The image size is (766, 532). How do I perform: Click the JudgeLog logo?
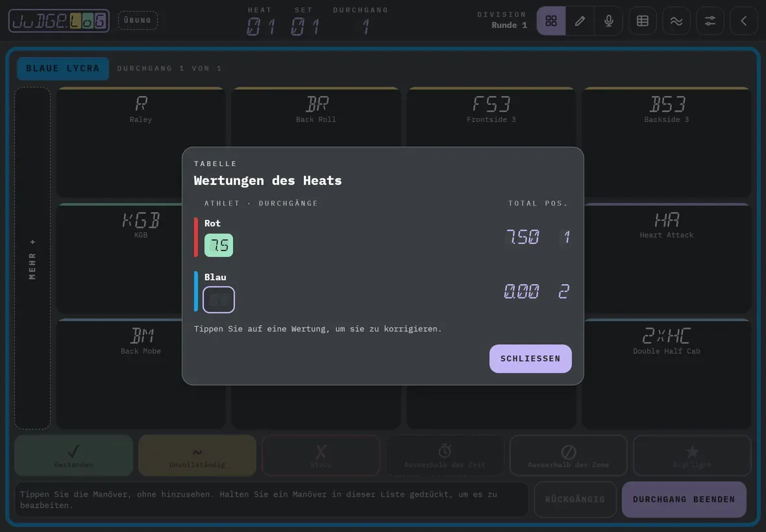click(58, 21)
